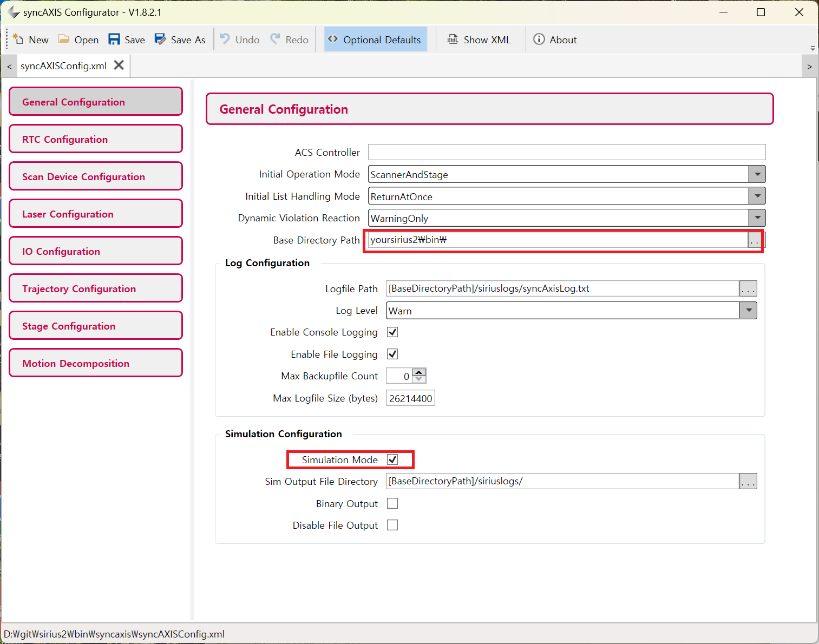Click the About info icon
The height and width of the screenshot is (644, 819).
coord(539,39)
